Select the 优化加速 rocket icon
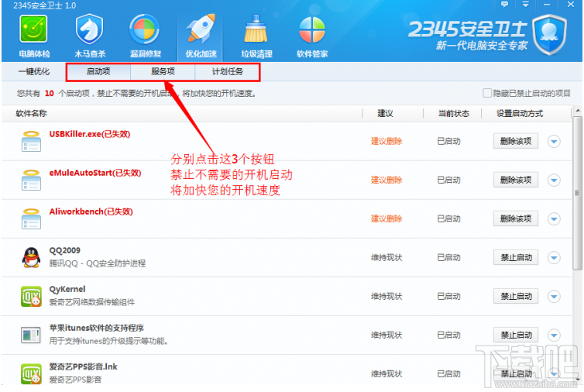Viewport: 584px width, 392px height. pyautogui.click(x=201, y=29)
